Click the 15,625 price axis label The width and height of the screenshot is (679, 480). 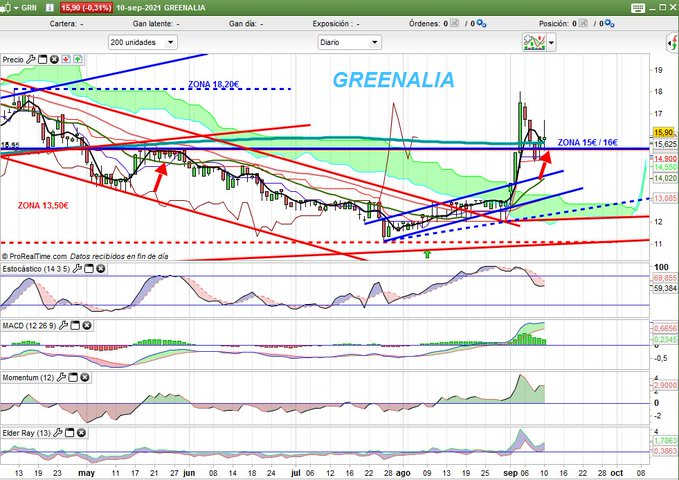point(664,144)
